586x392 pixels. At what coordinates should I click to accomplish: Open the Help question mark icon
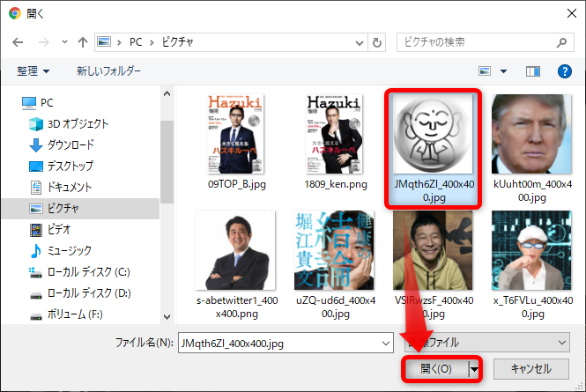[x=565, y=70]
